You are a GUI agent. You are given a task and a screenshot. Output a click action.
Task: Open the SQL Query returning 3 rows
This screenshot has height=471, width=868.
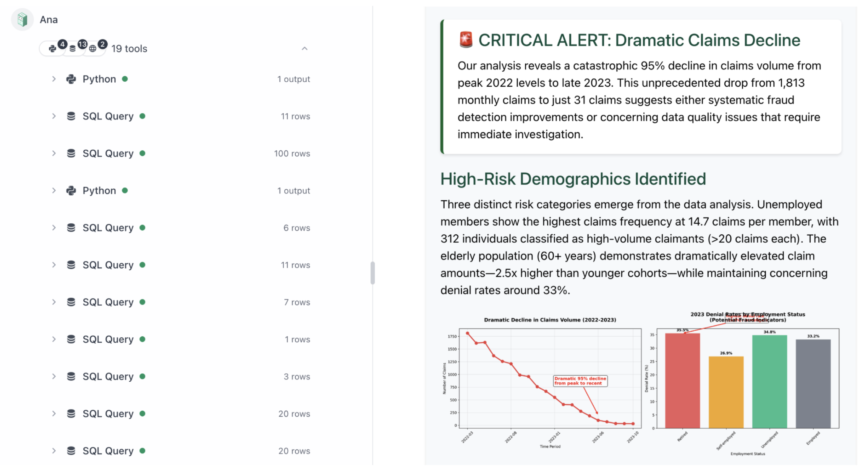click(108, 376)
